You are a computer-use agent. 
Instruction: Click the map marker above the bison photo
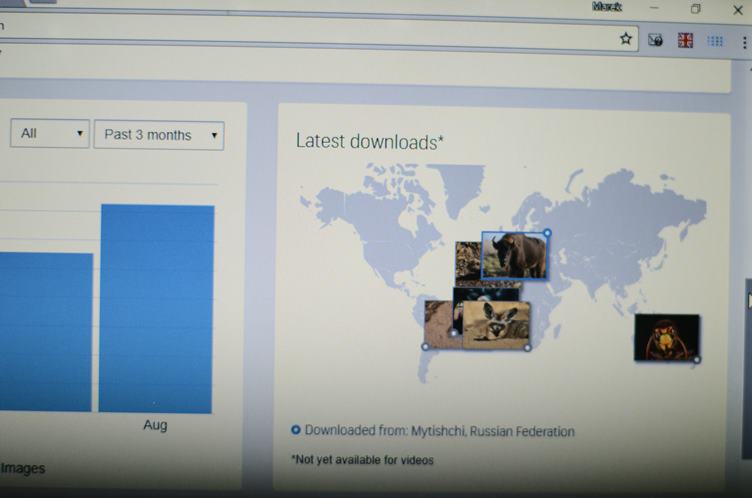[x=547, y=233]
